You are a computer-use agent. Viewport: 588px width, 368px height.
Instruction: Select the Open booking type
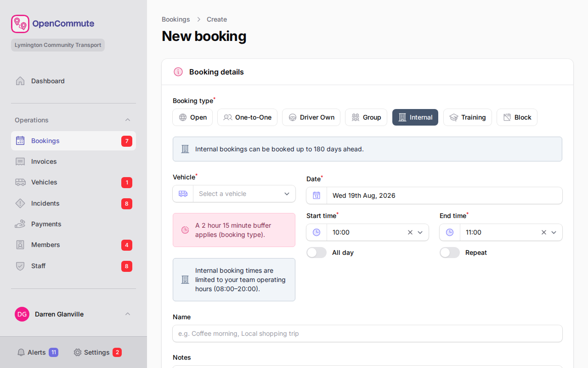[192, 117]
